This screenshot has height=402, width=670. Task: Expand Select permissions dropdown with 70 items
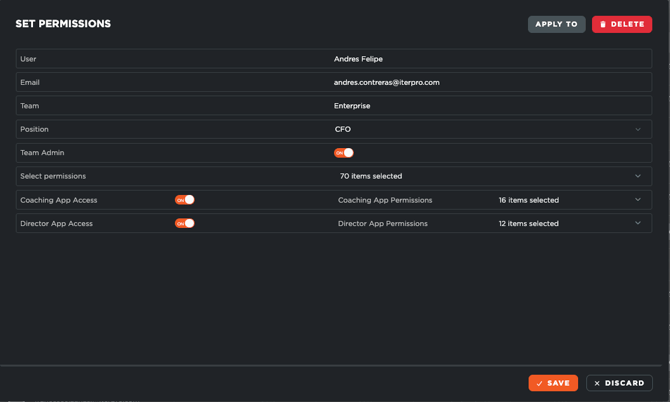[x=490, y=176]
